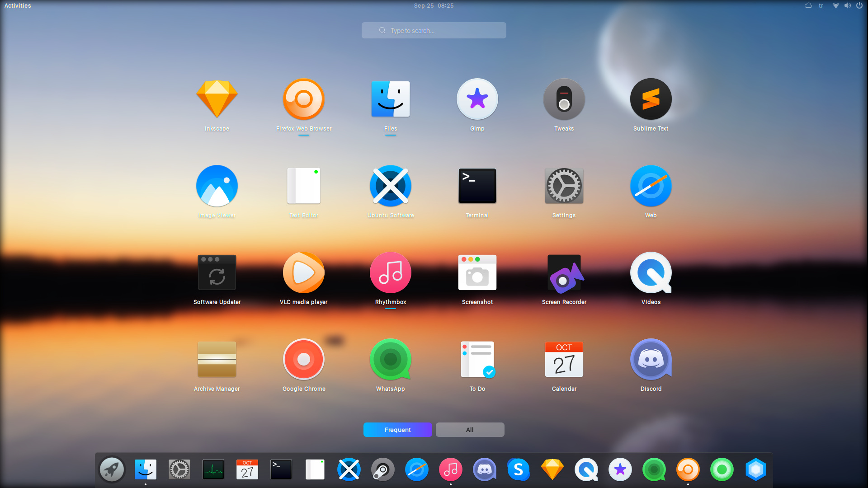
Task: Switch to the All apps tab
Action: click(x=470, y=430)
